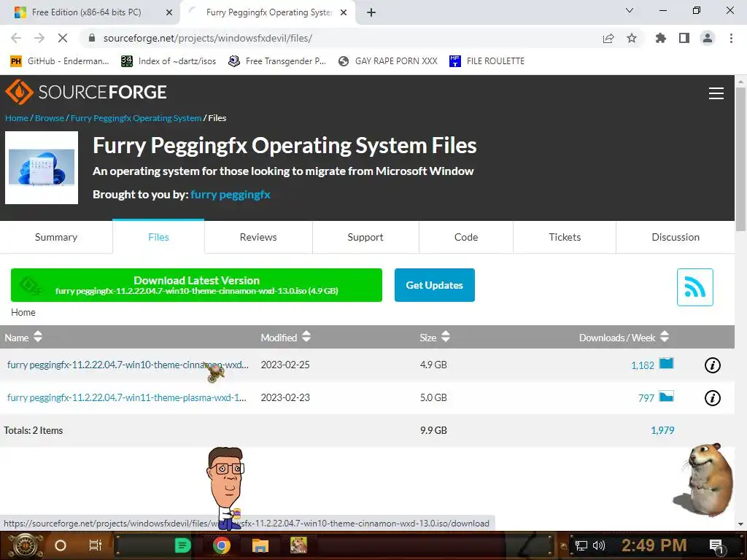Show info for the cinnamon ISO file
Viewport: 747px width, 560px height.
click(x=712, y=365)
